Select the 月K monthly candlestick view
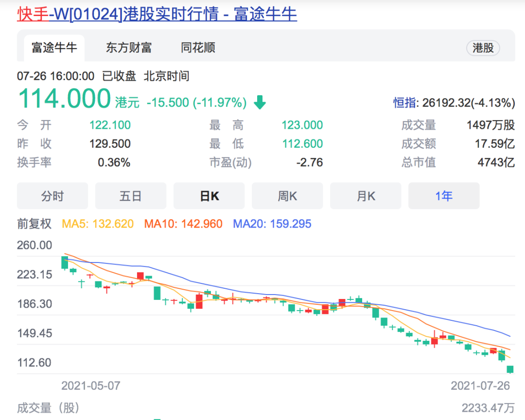Viewport: 525px width, 420px height. (366, 196)
